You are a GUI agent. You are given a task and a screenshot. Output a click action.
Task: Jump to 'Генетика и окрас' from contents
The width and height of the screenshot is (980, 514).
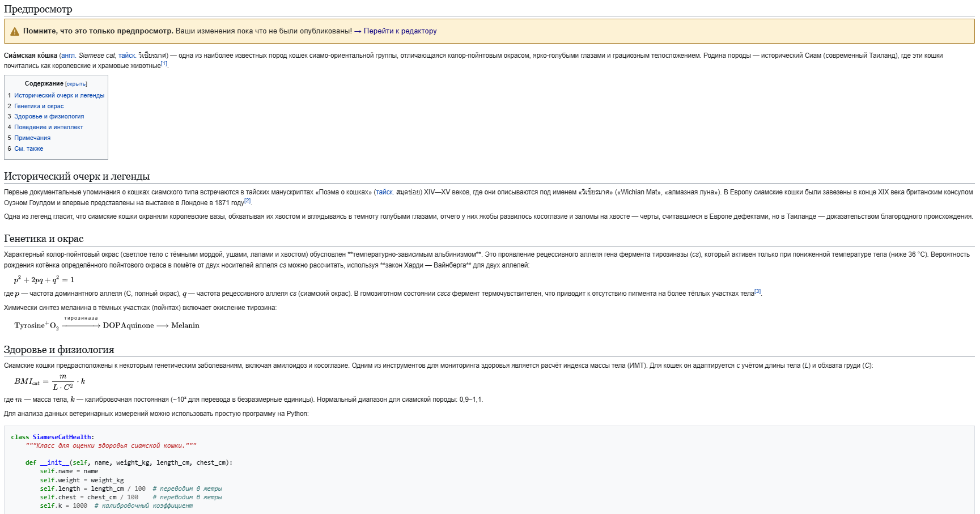39,107
